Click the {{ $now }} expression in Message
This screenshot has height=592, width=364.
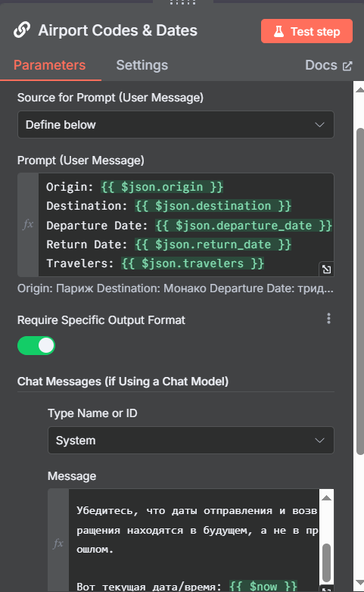(263, 587)
